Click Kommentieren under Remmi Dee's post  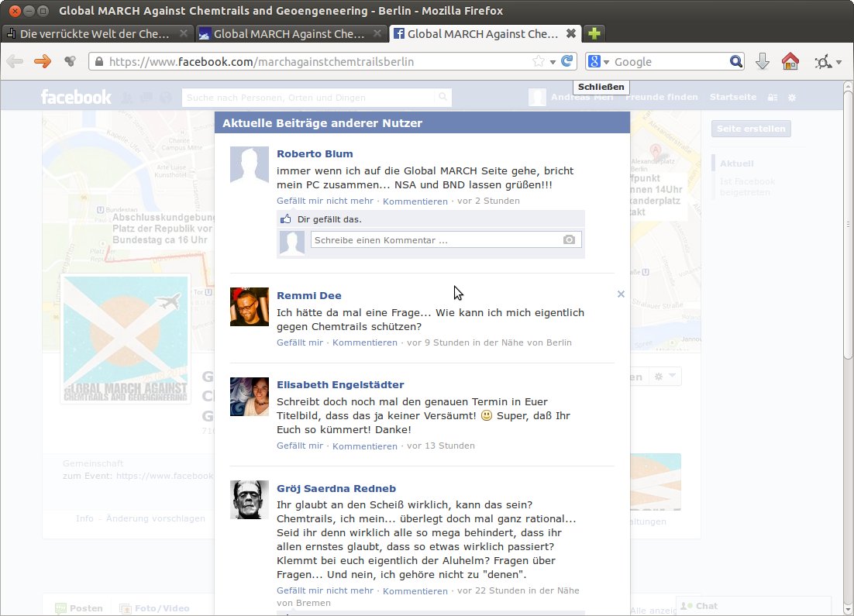click(365, 342)
